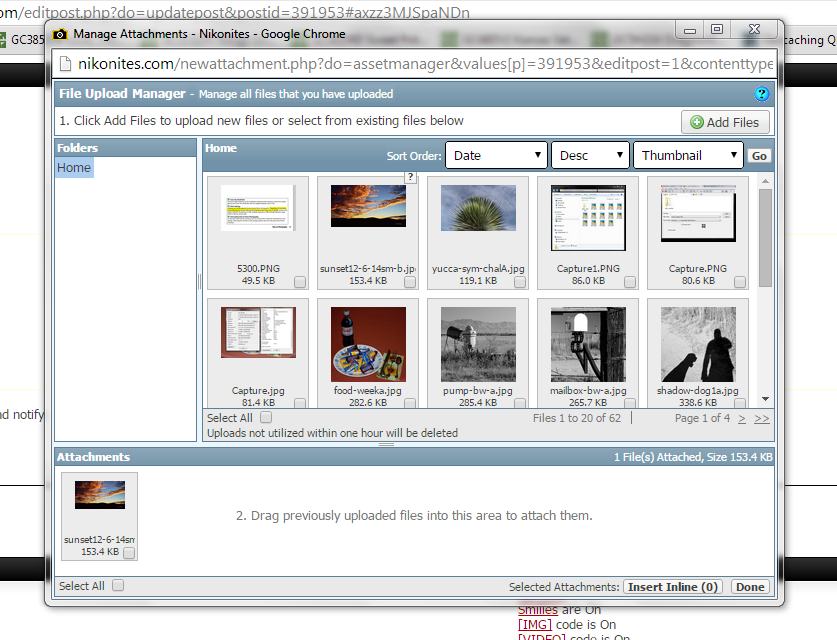
Task: Enable Select All for the Attachments panel
Action: (118, 586)
